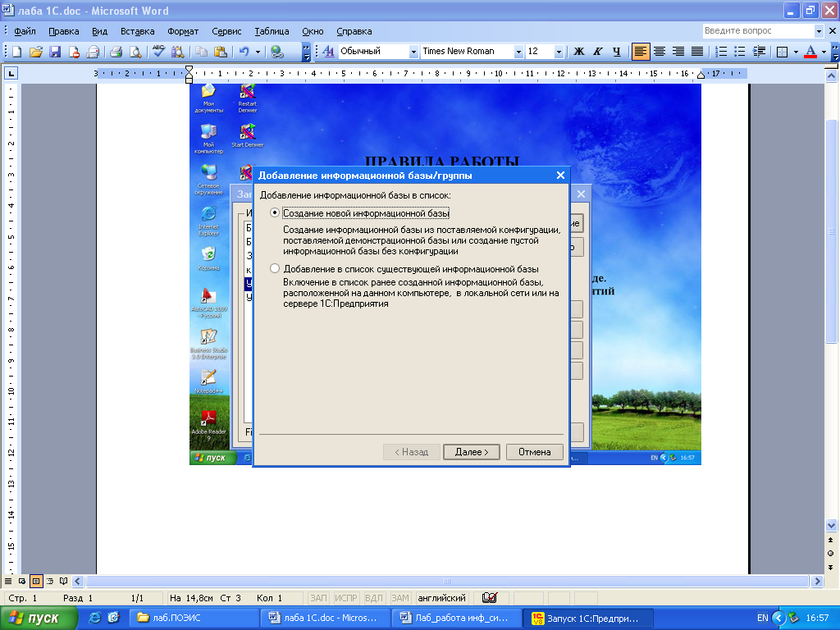Image resolution: width=840 pixels, height=630 pixels.
Task: Center the paragraph text
Action: pyautogui.click(x=660, y=52)
